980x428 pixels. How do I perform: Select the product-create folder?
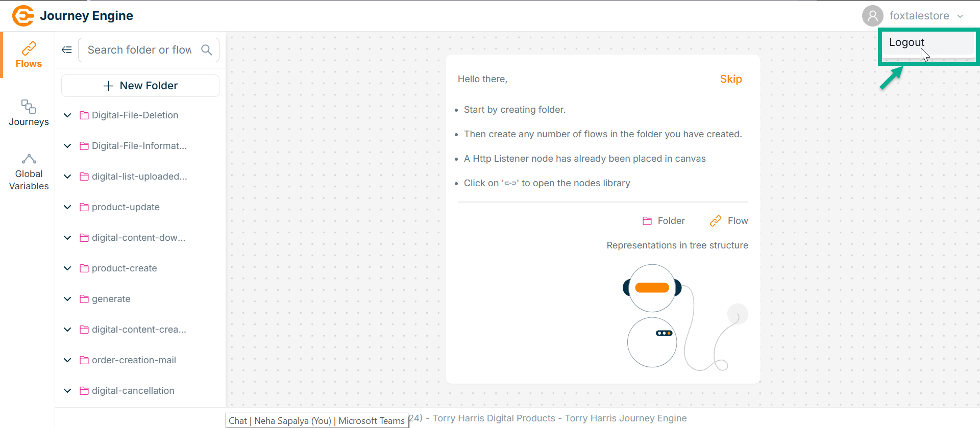coord(124,268)
